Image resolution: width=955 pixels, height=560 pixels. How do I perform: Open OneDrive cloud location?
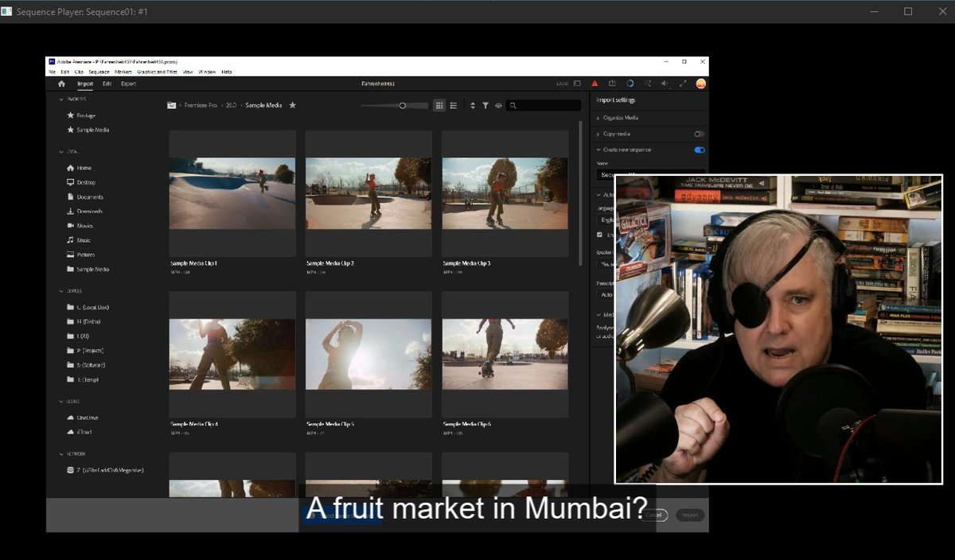tap(82, 417)
